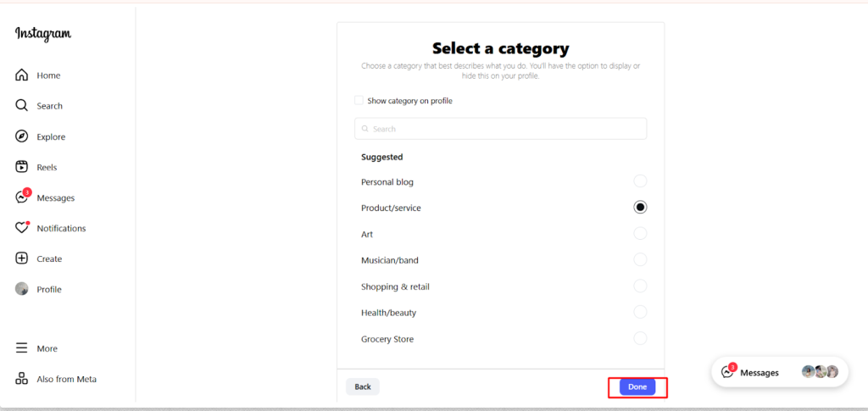Select Musician/band radio option
The image size is (868, 411).
coord(640,260)
